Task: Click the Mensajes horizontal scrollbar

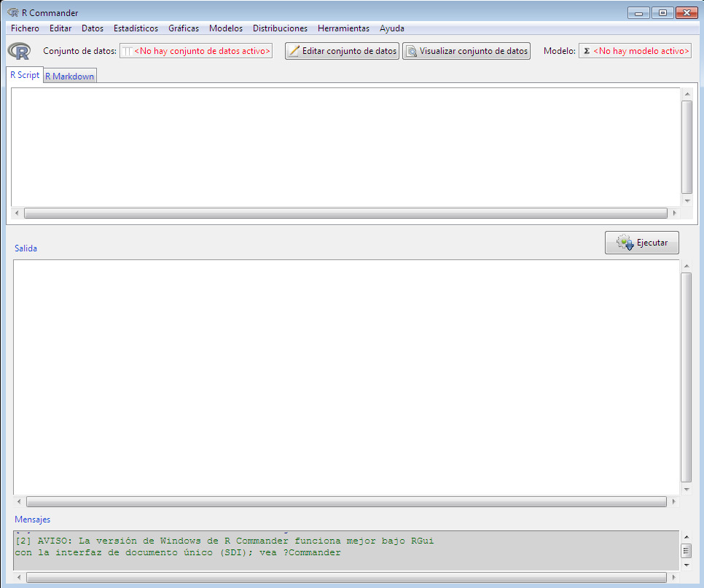Action: click(x=346, y=577)
